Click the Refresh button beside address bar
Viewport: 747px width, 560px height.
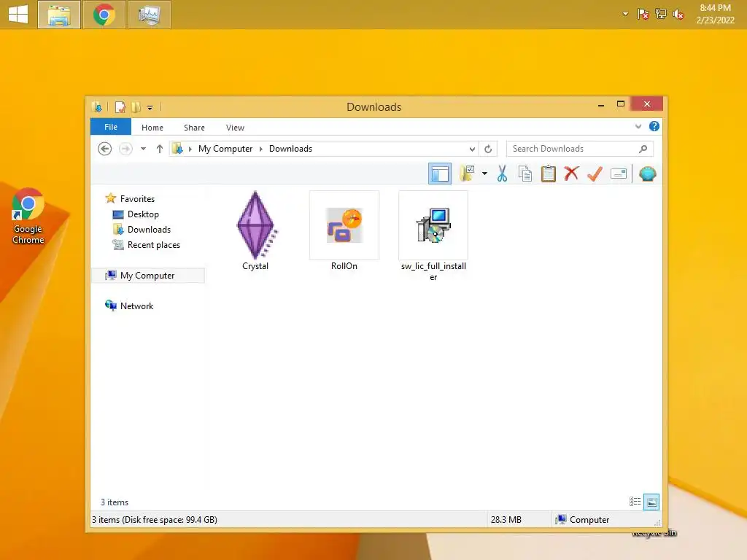[488, 149]
